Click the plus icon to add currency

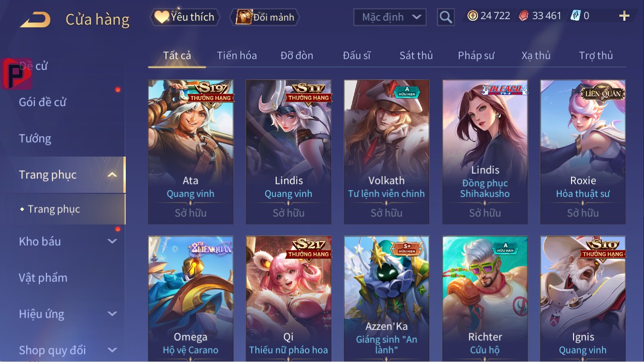pyautogui.click(x=624, y=16)
